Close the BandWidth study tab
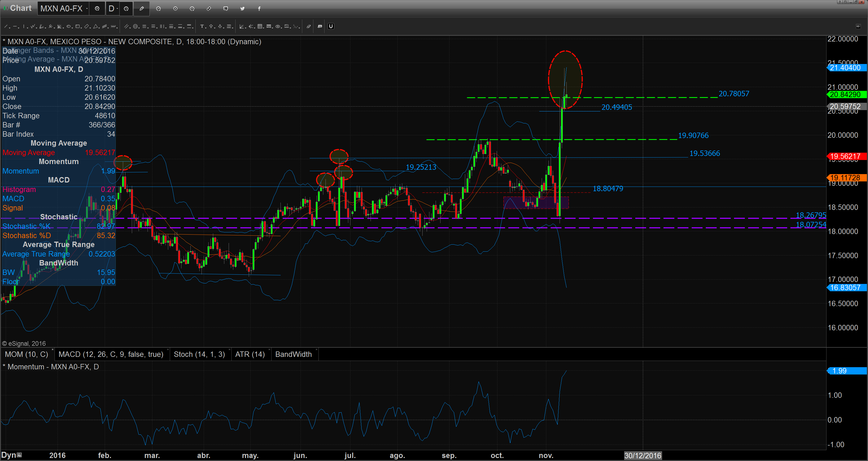The height and width of the screenshot is (461, 868). (316, 350)
